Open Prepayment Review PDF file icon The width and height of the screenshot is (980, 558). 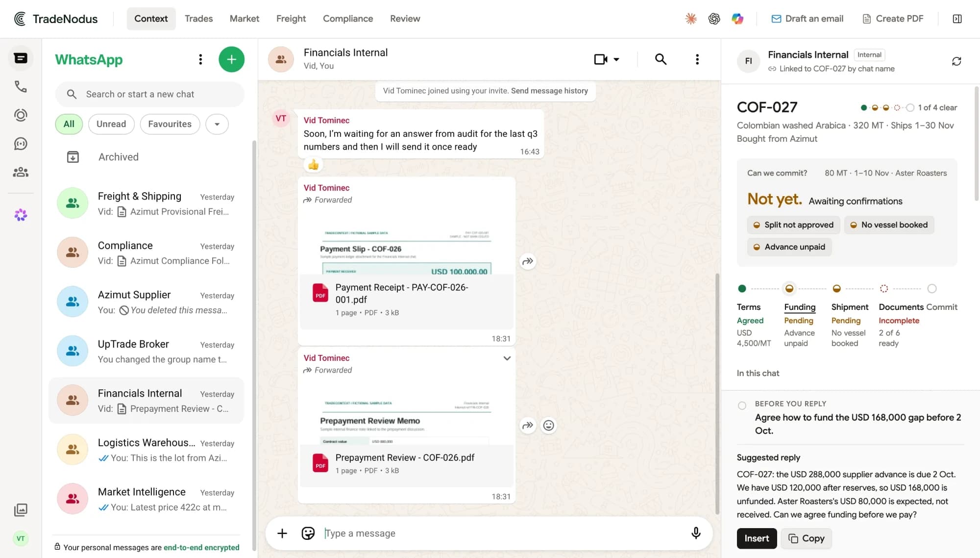(x=320, y=463)
